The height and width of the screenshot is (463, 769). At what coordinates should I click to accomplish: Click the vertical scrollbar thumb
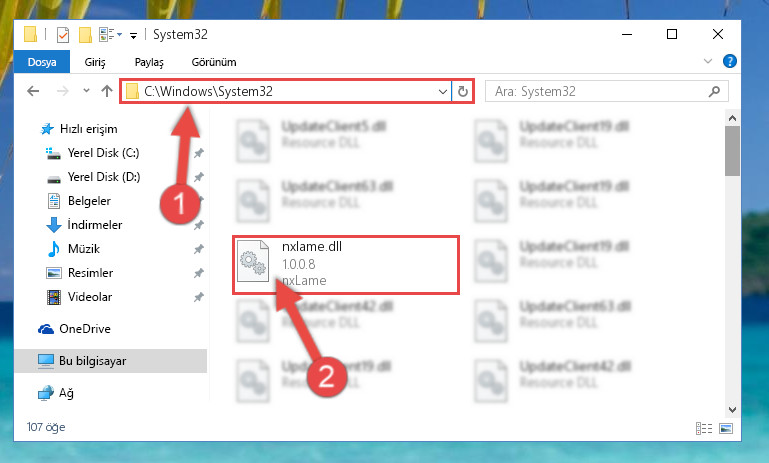732,151
